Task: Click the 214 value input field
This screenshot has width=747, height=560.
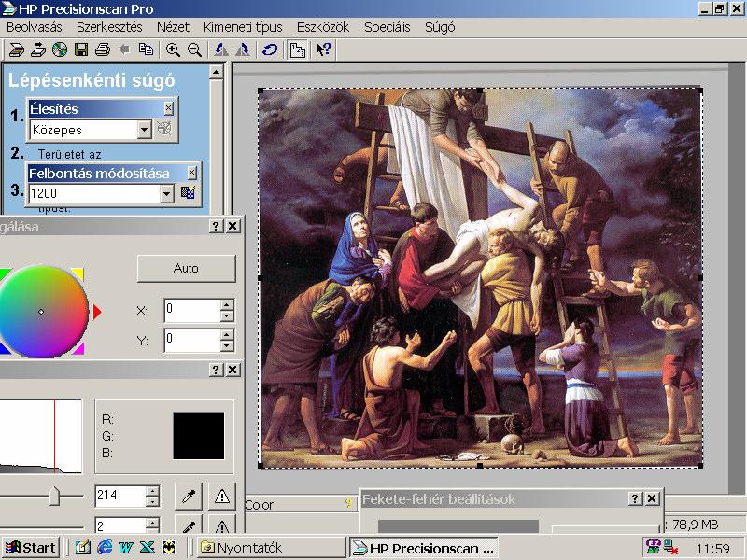Action: [x=120, y=497]
